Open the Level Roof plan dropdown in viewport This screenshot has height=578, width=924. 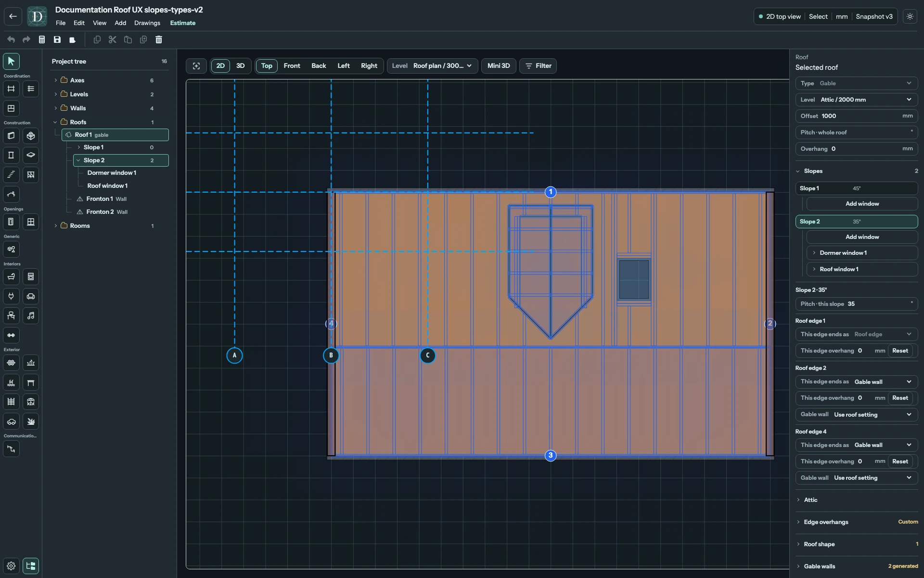432,66
